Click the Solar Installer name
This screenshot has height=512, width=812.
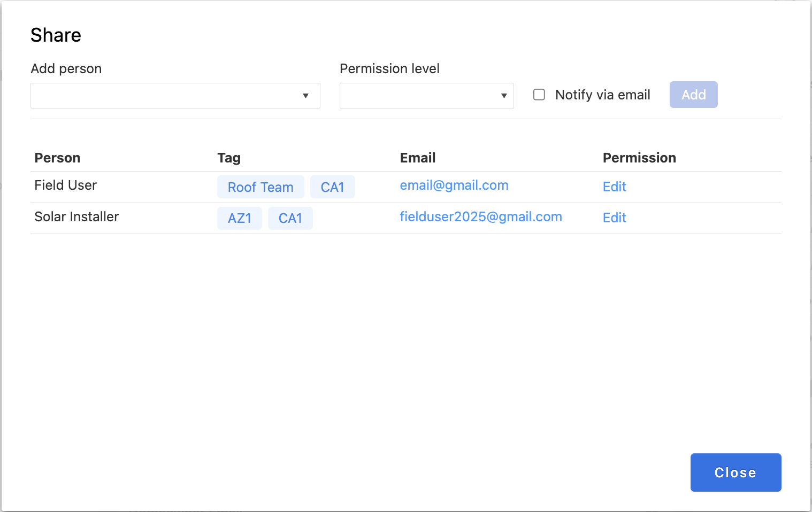76,216
